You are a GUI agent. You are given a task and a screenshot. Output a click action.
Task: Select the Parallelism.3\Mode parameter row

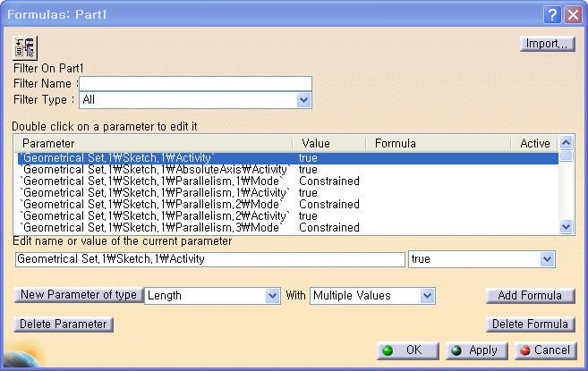pos(288,227)
